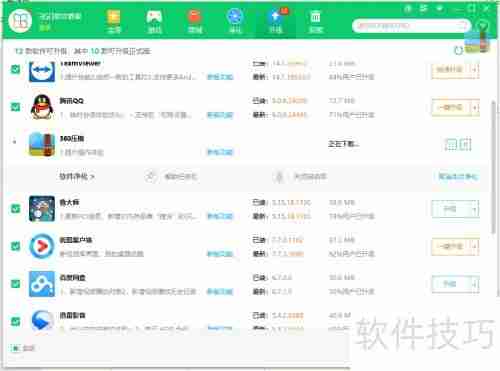Click the floating 360压缩 icon near the search box
Viewport: 500px width, 371px height.
(477, 42)
